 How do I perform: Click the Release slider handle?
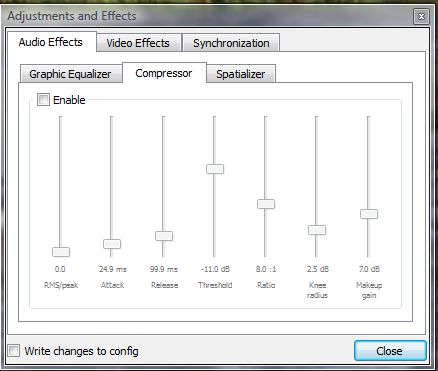(164, 236)
